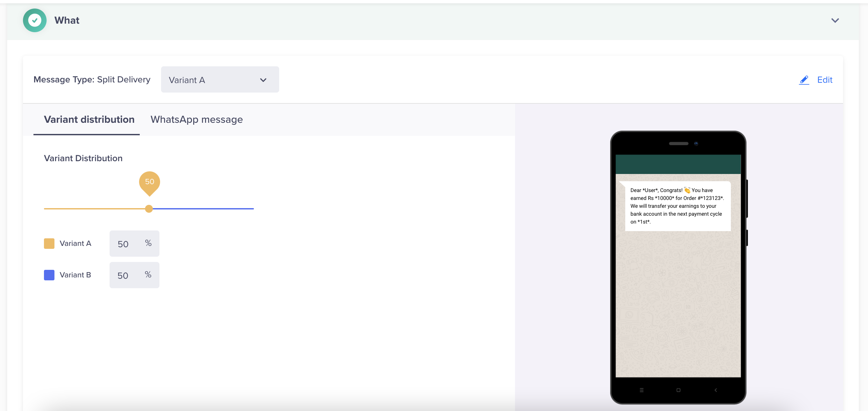Drag the variant distribution slider to 50
The height and width of the screenshot is (411, 868).
tap(149, 208)
